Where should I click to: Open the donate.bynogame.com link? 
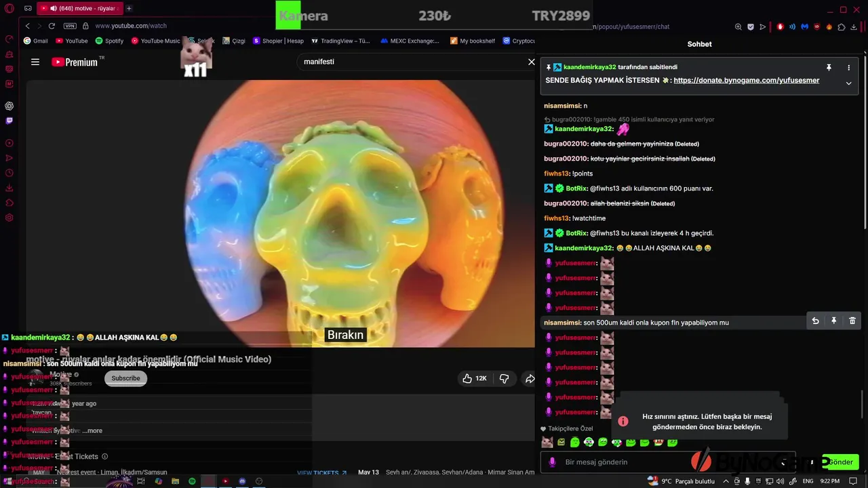[x=747, y=80]
